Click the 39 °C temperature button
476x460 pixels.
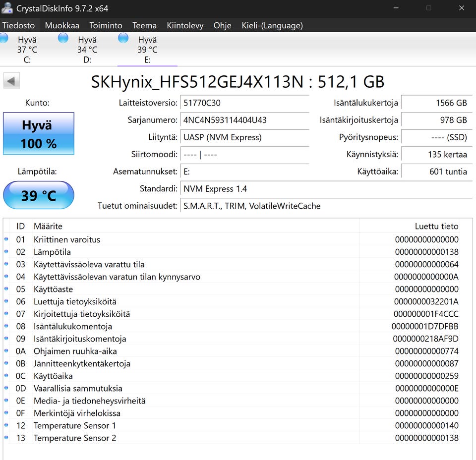(x=39, y=195)
